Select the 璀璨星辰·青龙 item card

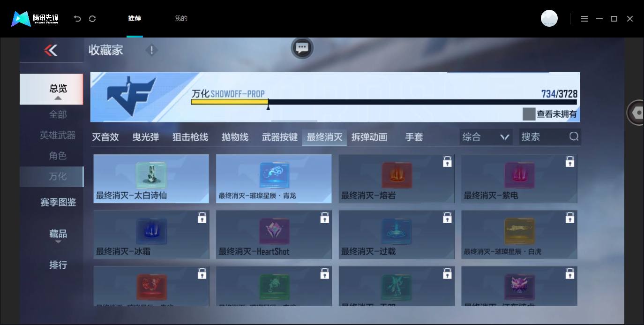[x=274, y=179]
